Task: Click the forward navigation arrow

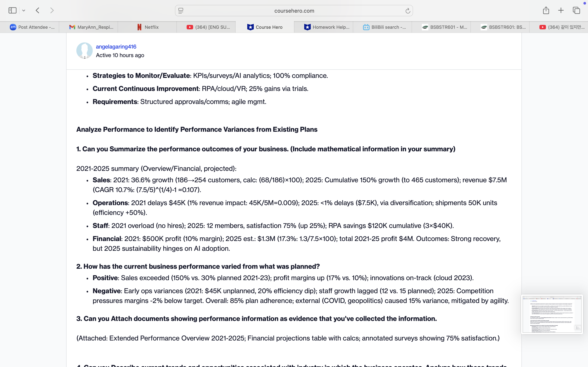Action: click(52, 10)
